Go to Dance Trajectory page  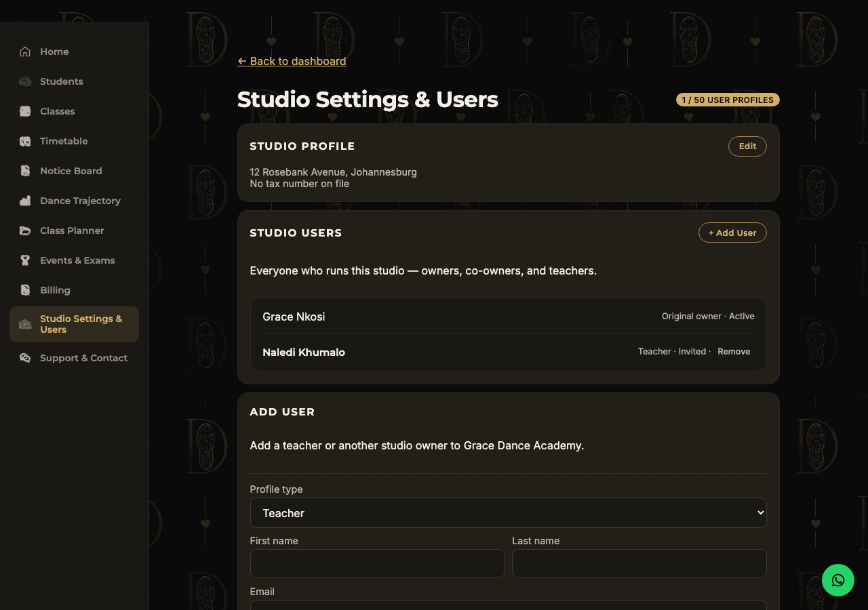pyautogui.click(x=75, y=201)
